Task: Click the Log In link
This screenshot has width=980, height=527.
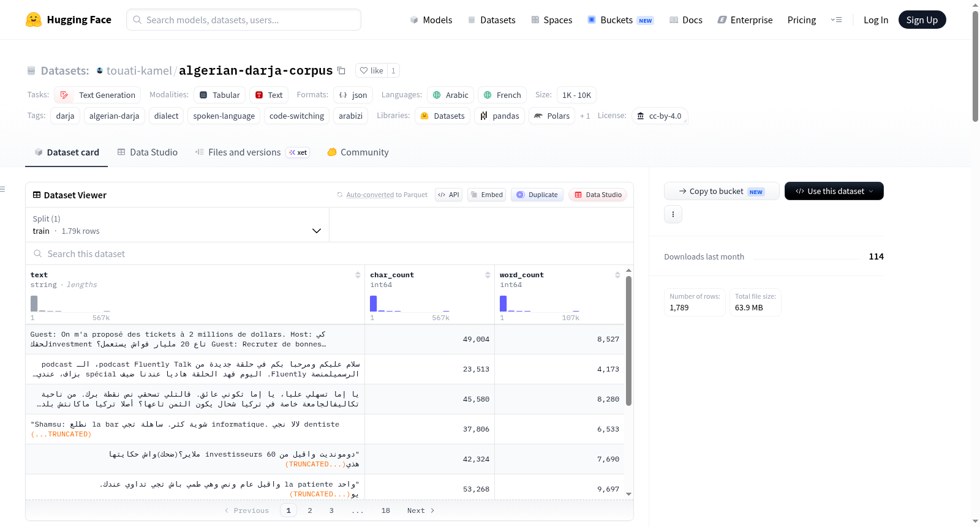Action: 876,20
